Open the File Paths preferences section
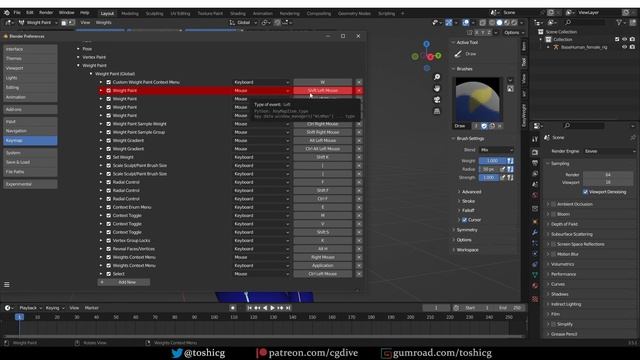The image size is (640, 360). coord(30,172)
